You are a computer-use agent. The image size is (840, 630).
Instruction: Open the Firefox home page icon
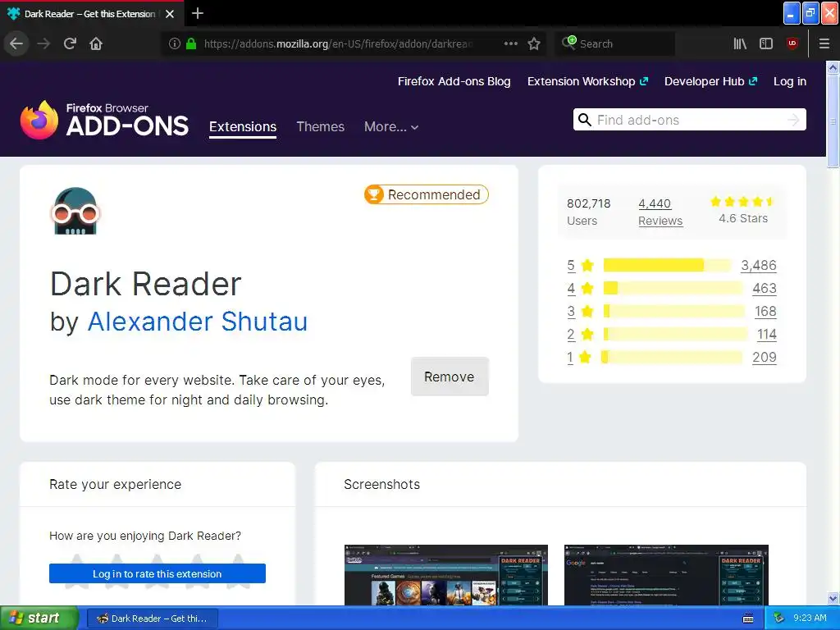[x=96, y=43]
